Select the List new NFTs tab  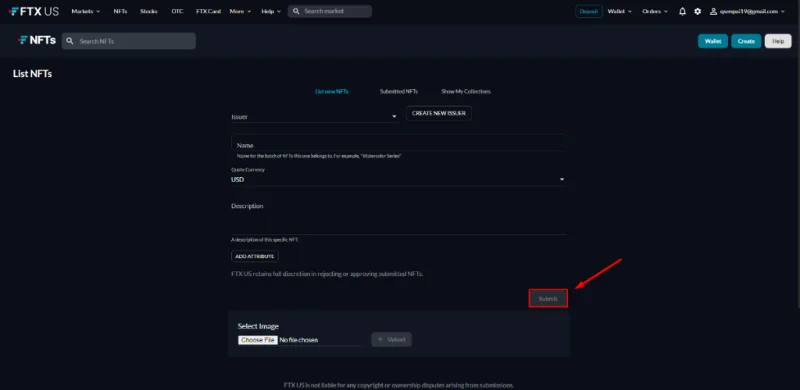pyautogui.click(x=332, y=91)
